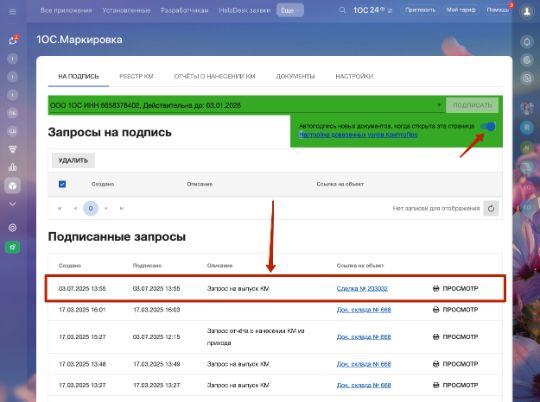This screenshot has width=540, height=402.
Task: Select the text Запрос отчёта о нанесении КМ из прихода
Action: pyautogui.click(x=256, y=337)
